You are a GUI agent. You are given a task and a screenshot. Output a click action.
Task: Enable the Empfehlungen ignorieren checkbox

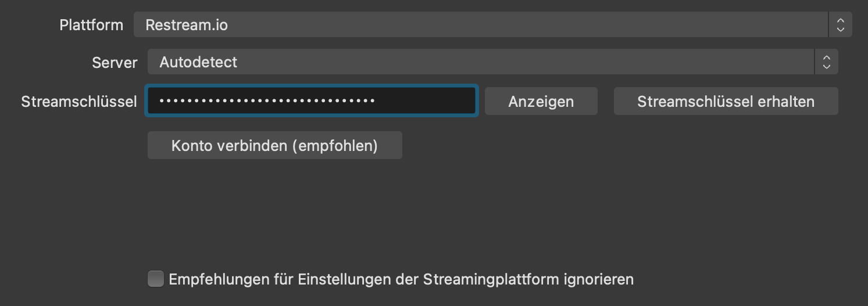pyautogui.click(x=156, y=279)
